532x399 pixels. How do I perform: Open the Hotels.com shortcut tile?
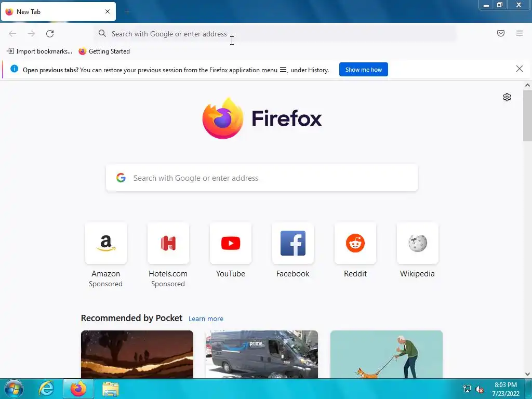(x=168, y=243)
